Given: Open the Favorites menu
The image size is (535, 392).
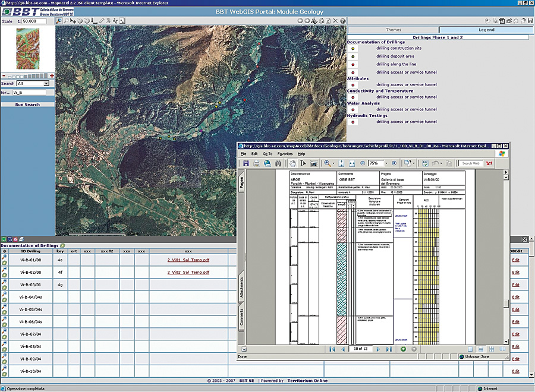Looking at the screenshot, I should click(x=285, y=153).
